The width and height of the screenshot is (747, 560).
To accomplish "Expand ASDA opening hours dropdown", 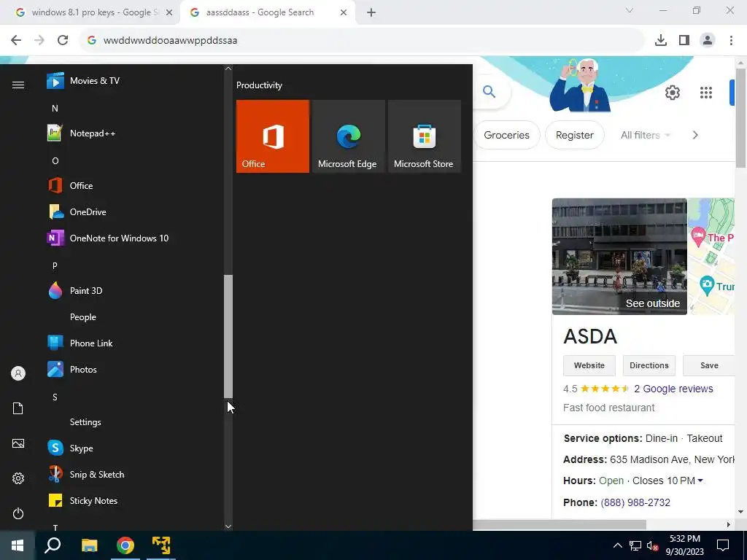I will [700, 481].
